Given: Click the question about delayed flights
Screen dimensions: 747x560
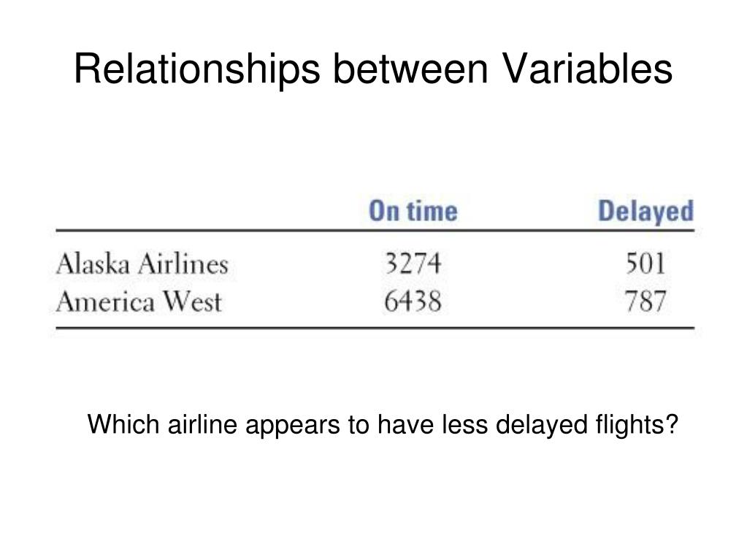Looking at the screenshot, I should point(382,425).
